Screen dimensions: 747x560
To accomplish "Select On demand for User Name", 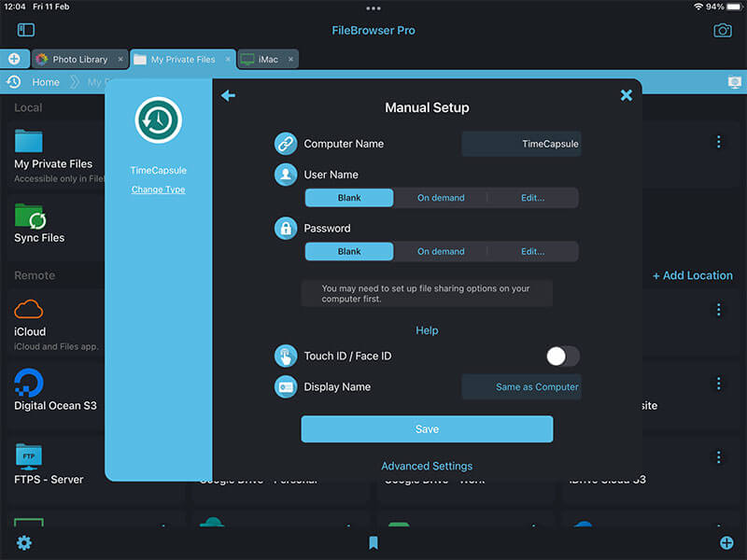I will 441,198.
